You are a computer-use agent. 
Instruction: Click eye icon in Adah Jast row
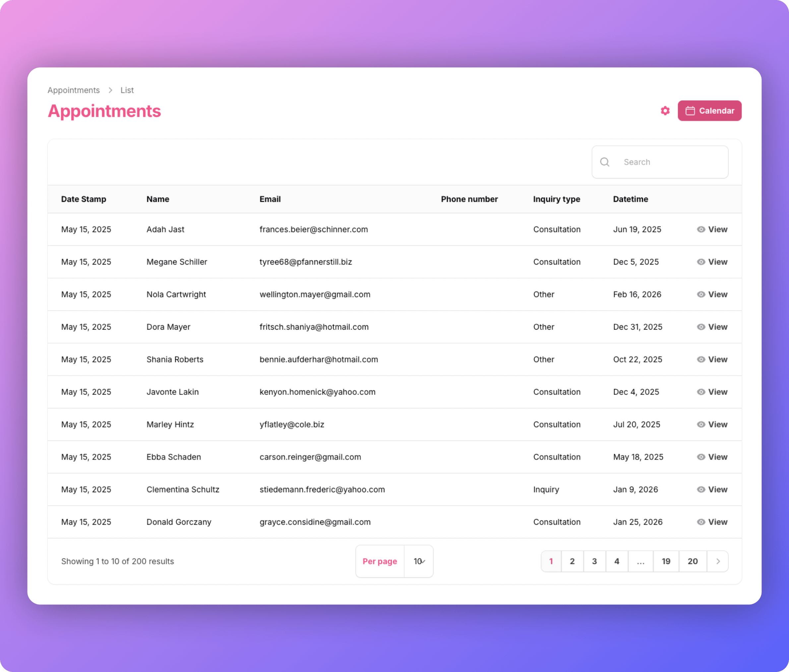click(701, 229)
